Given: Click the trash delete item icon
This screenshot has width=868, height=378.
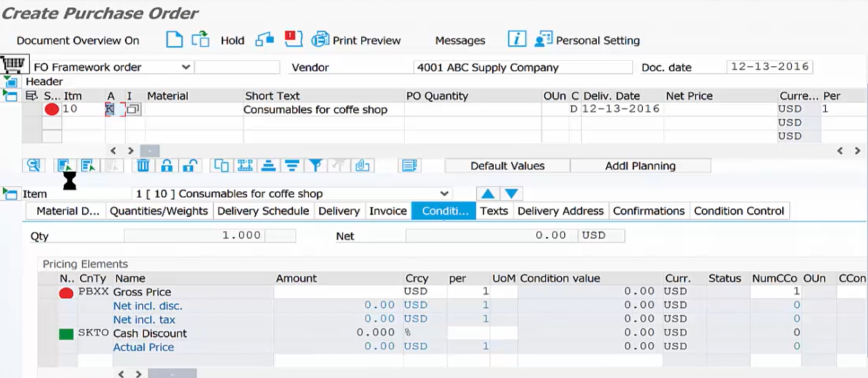Looking at the screenshot, I should pos(143,166).
